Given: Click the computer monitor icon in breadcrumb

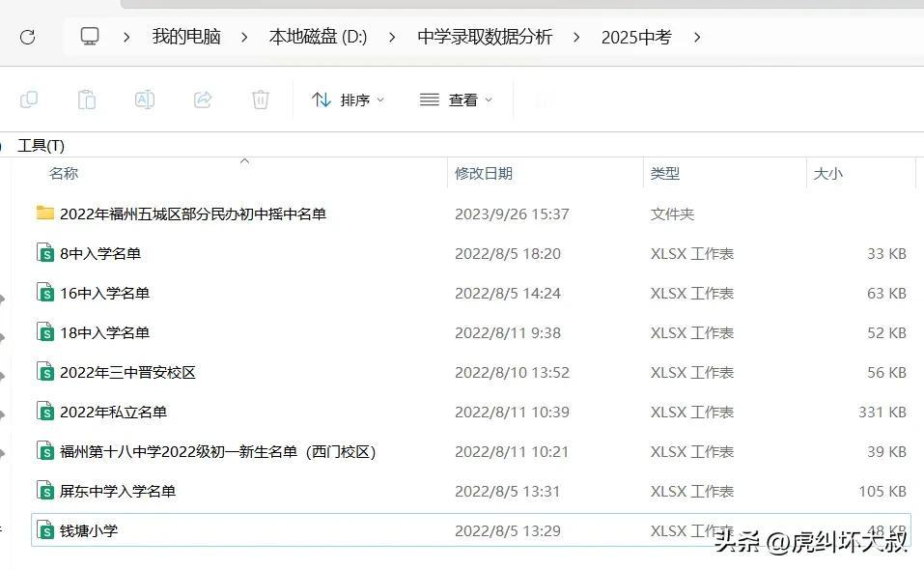Looking at the screenshot, I should [x=90, y=37].
